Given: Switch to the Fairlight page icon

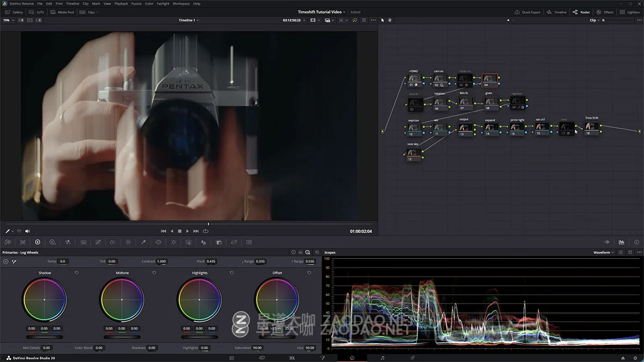Looking at the screenshot, I should (x=382, y=357).
